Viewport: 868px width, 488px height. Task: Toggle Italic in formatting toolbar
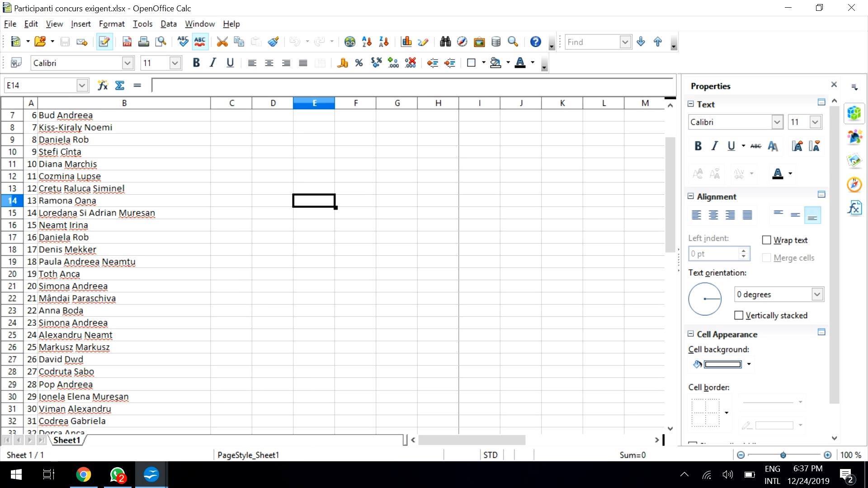pos(213,63)
